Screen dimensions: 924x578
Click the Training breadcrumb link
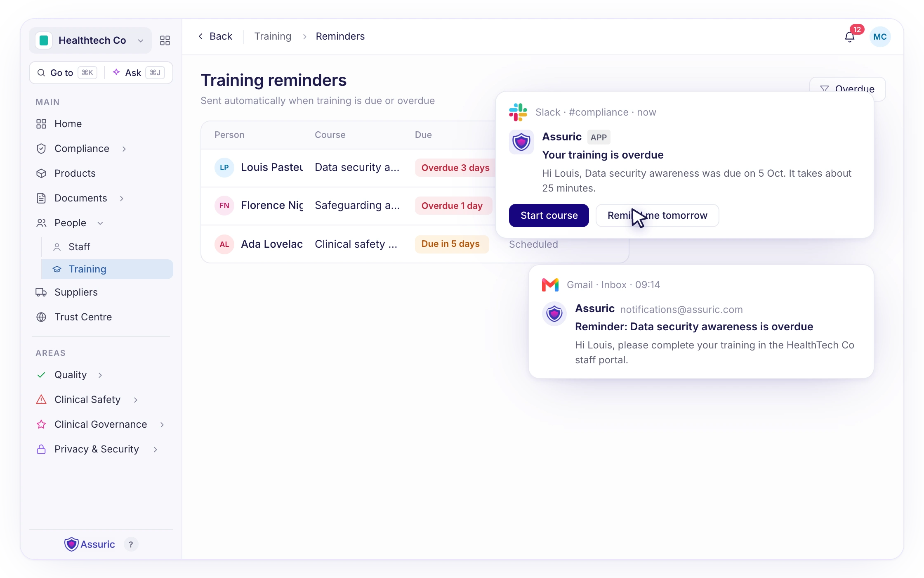tap(273, 36)
